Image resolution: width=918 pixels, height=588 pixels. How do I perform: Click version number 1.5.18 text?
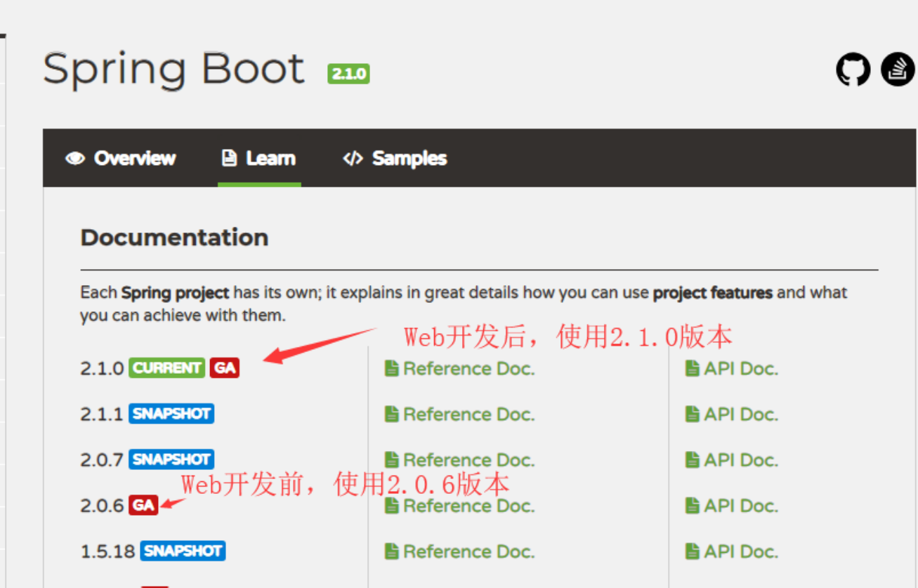tap(108, 551)
